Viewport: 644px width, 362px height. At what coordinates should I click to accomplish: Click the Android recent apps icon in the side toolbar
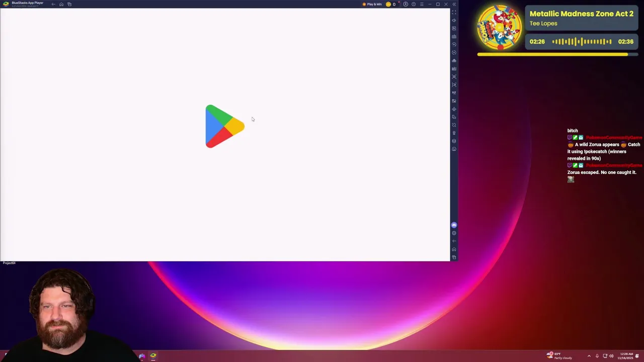point(454,257)
